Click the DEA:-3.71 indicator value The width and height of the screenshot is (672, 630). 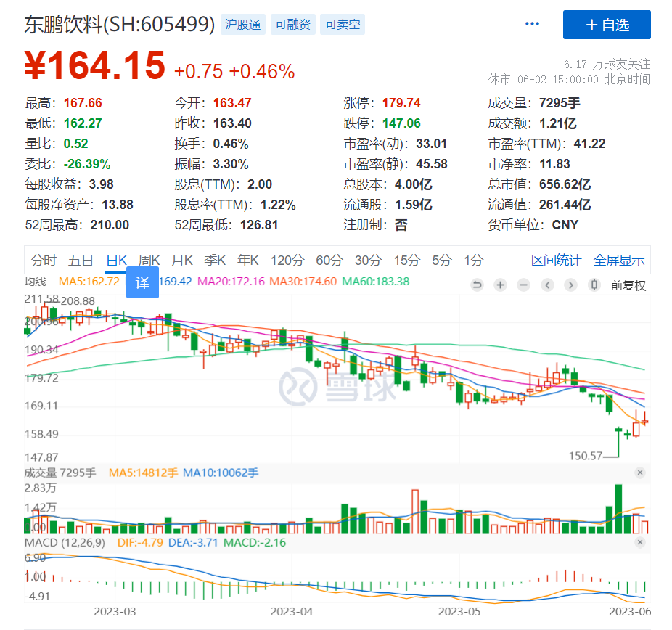pyautogui.click(x=193, y=543)
